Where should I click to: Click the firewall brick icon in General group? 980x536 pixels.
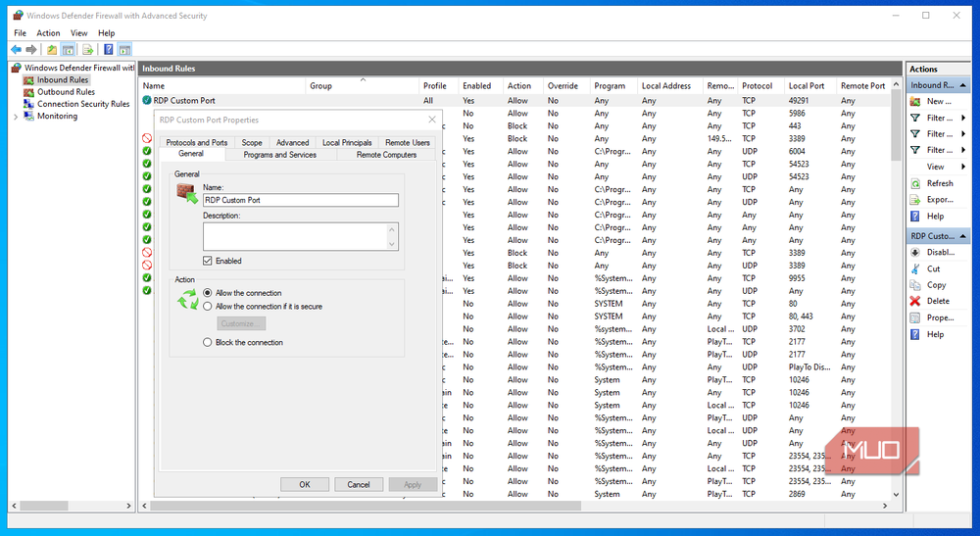(187, 194)
